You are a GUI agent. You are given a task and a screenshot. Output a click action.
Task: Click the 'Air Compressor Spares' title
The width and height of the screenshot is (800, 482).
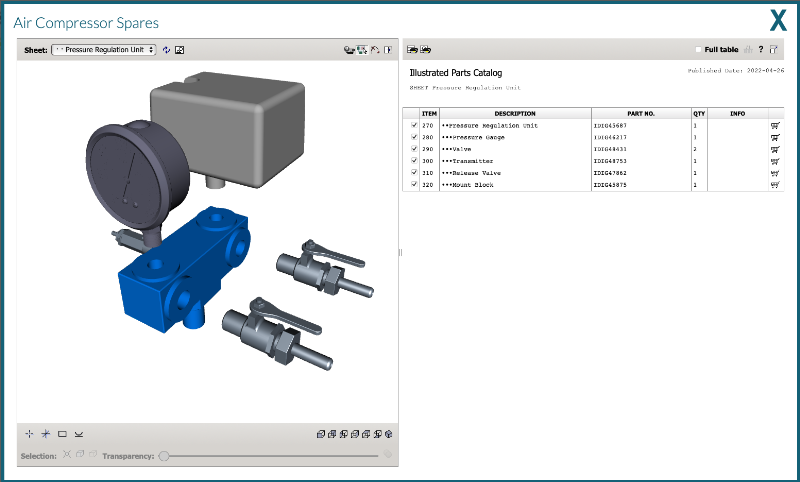click(86, 23)
